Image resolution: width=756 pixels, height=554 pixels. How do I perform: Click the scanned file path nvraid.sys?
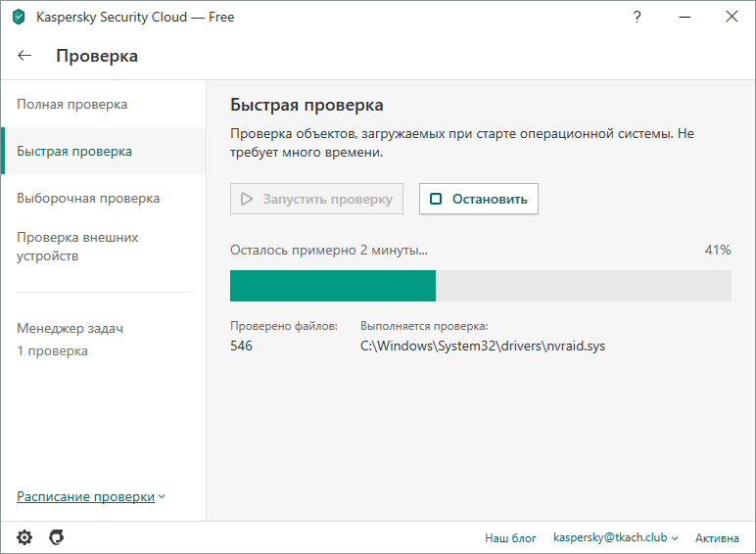483,346
